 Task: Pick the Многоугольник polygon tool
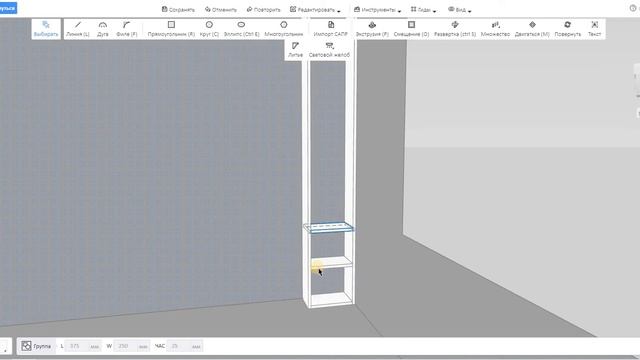284,29
